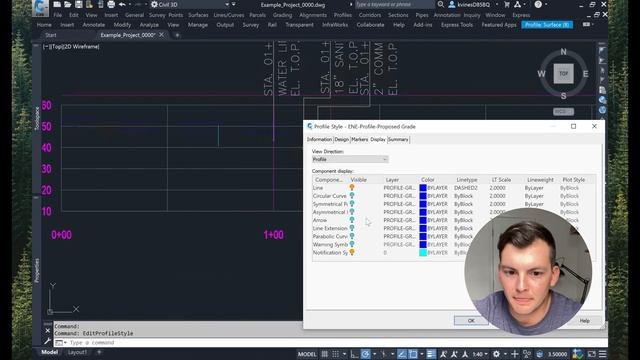Viewport: 640px width, 360px height.
Task: Switch to the Start document tab
Action: click(51, 35)
